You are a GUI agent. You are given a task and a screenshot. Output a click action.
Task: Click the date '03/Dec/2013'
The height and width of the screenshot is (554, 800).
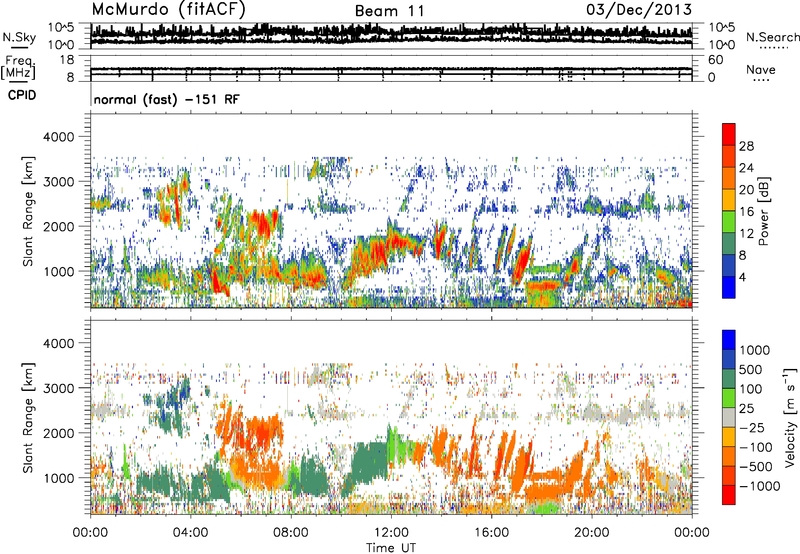(639, 9)
